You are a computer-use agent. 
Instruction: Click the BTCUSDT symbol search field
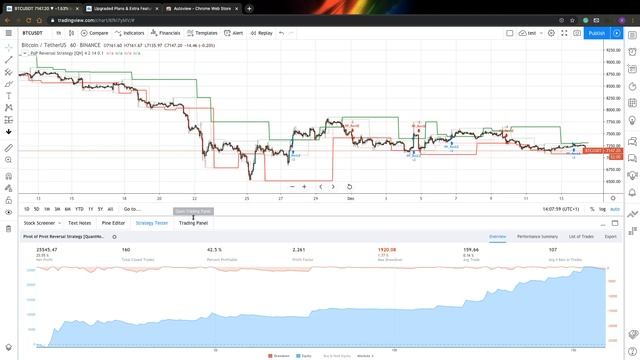(x=33, y=33)
